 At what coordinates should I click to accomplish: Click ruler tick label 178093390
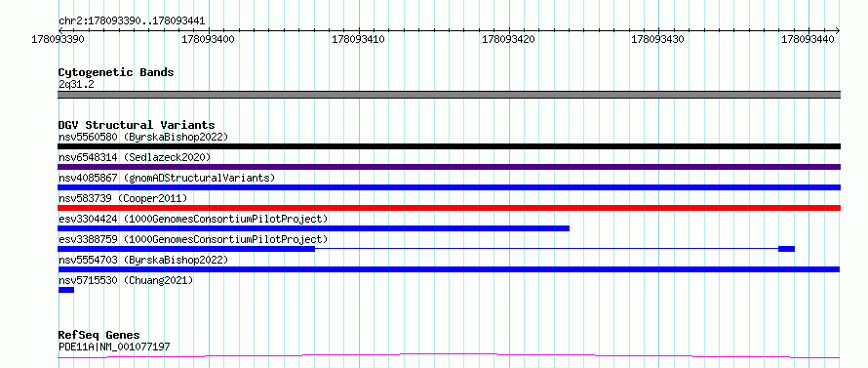coord(58,39)
